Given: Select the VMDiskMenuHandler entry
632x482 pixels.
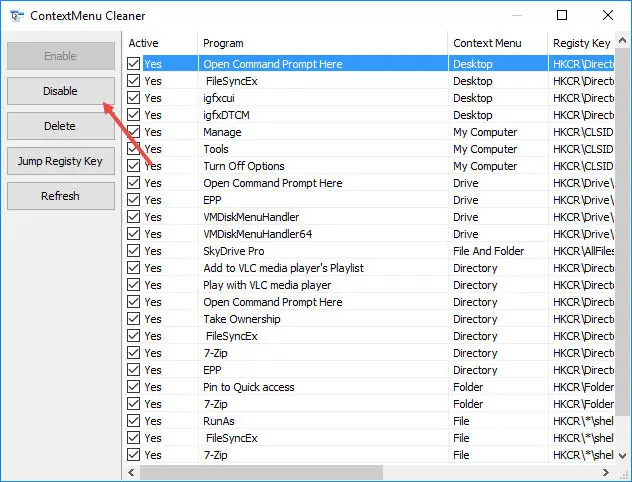Looking at the screenshot, I should [x=251, y=217].
